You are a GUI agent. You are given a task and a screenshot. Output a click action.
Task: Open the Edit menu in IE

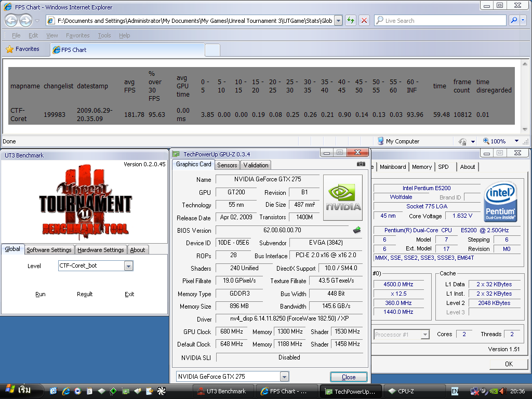(33, 35)
